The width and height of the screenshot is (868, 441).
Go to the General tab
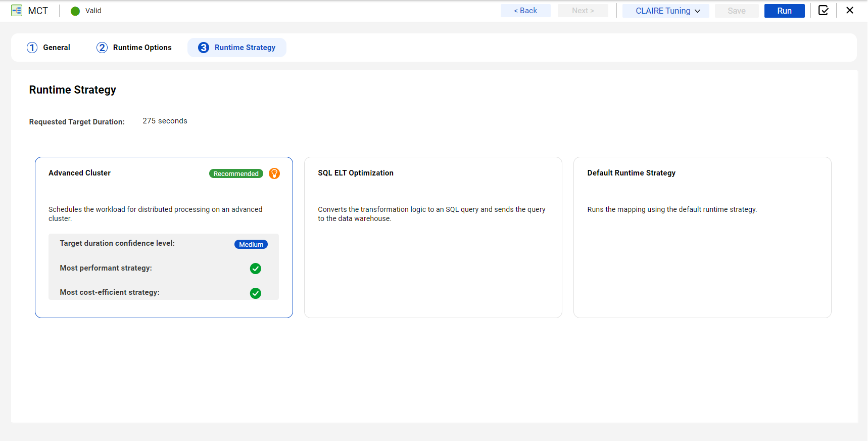49,48
